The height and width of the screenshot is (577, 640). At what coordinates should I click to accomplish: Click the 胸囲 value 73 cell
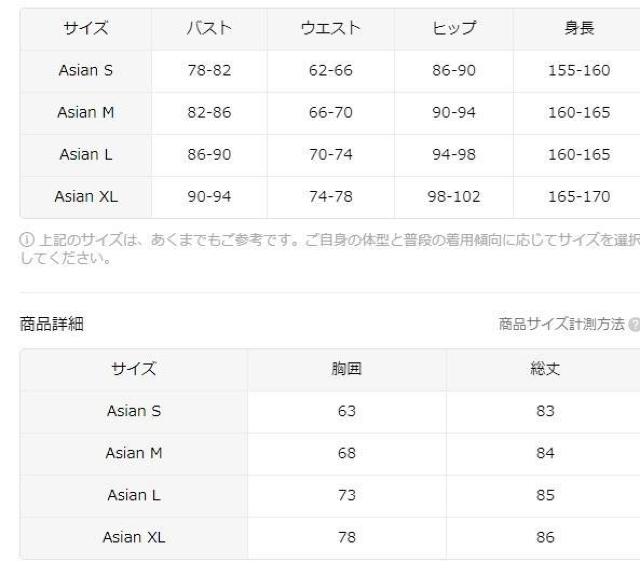point(346,495)
